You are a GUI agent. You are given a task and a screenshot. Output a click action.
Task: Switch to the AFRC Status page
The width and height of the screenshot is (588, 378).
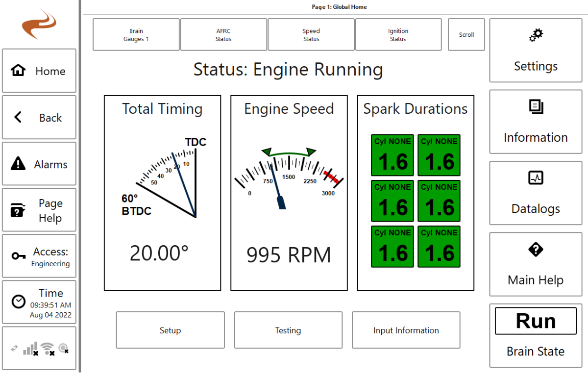[223, 34]
